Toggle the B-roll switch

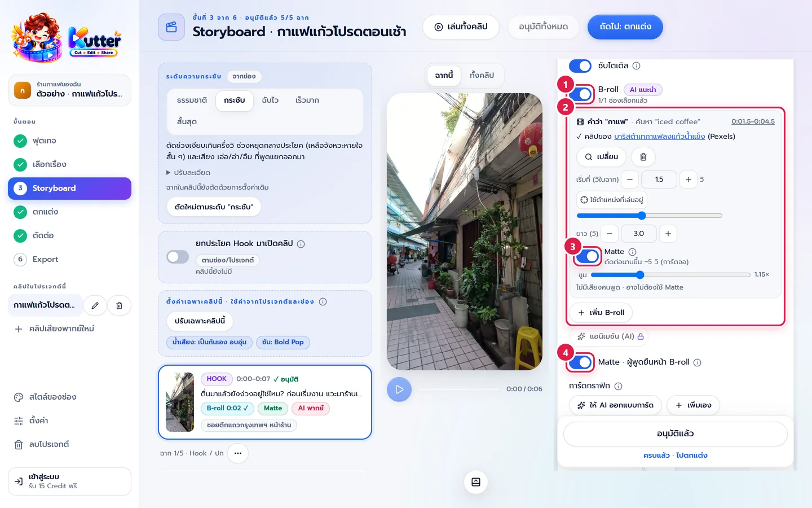(x=581, y=94)
